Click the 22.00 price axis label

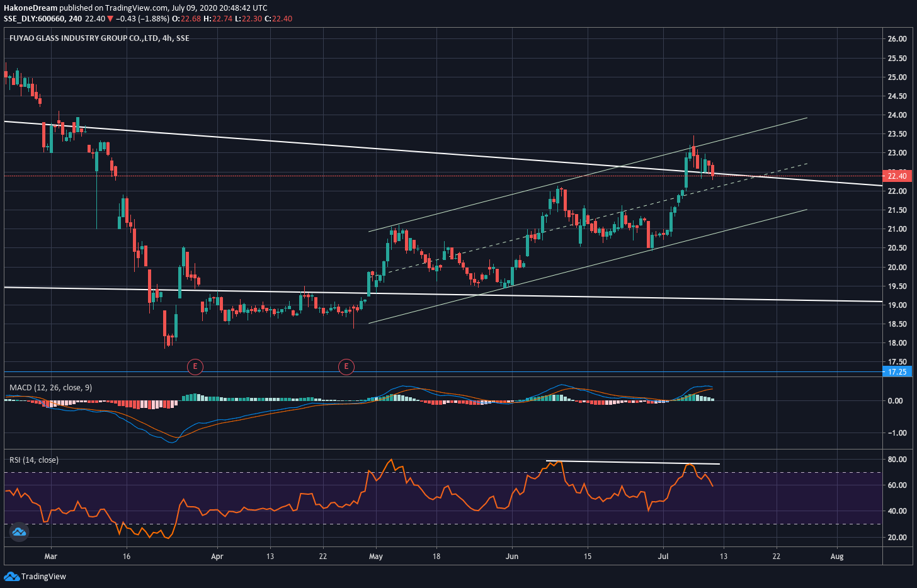pos(897,191)
